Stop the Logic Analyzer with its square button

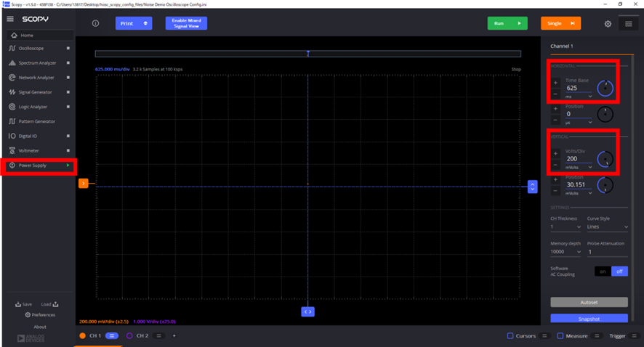[x=68, y=107]
